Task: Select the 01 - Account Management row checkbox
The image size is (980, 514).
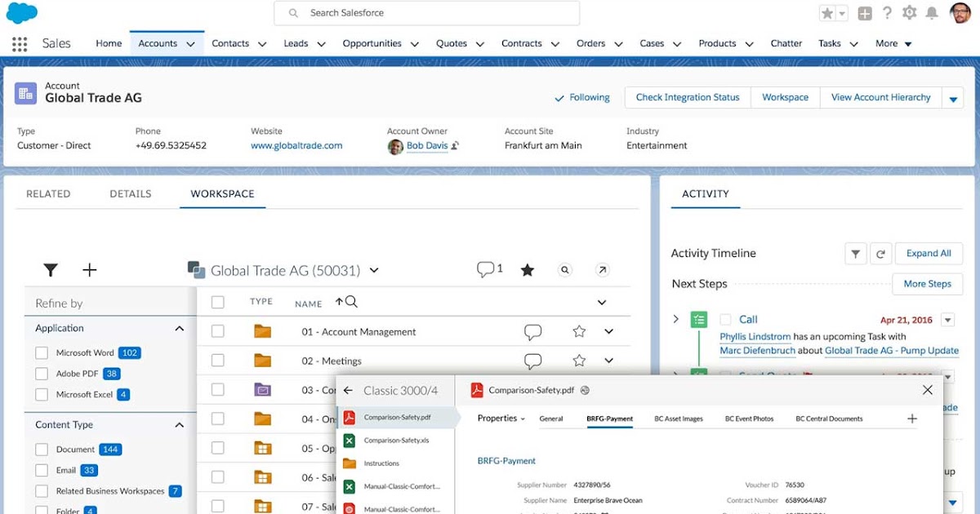Action: (217, 331)
